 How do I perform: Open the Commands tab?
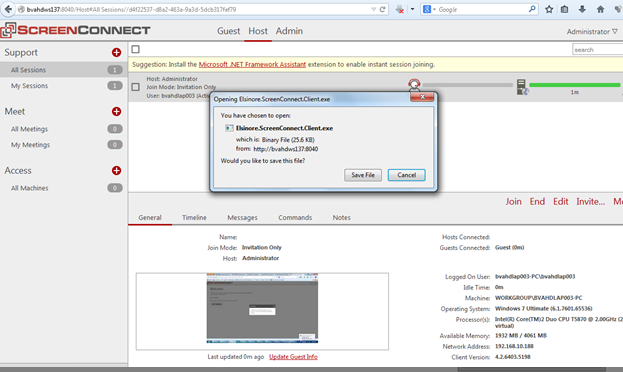pyautogui.click(x=295, y=217)
